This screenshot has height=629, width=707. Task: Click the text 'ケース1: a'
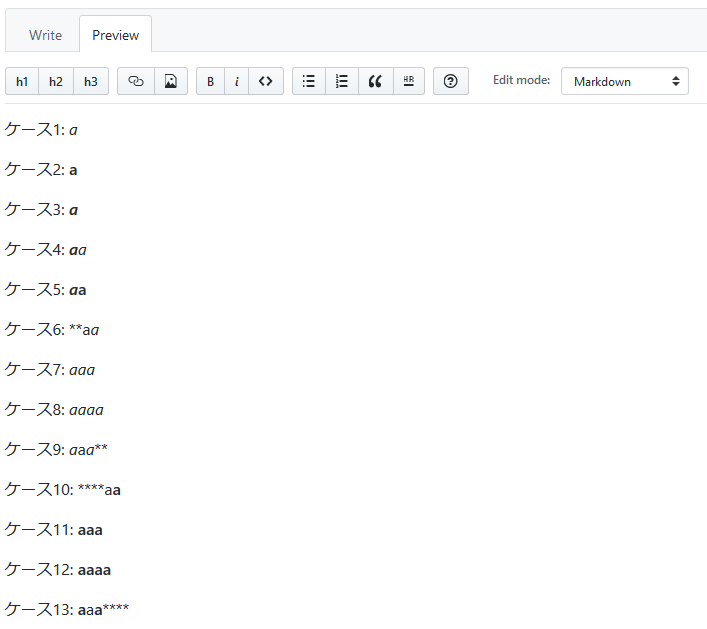41,130
